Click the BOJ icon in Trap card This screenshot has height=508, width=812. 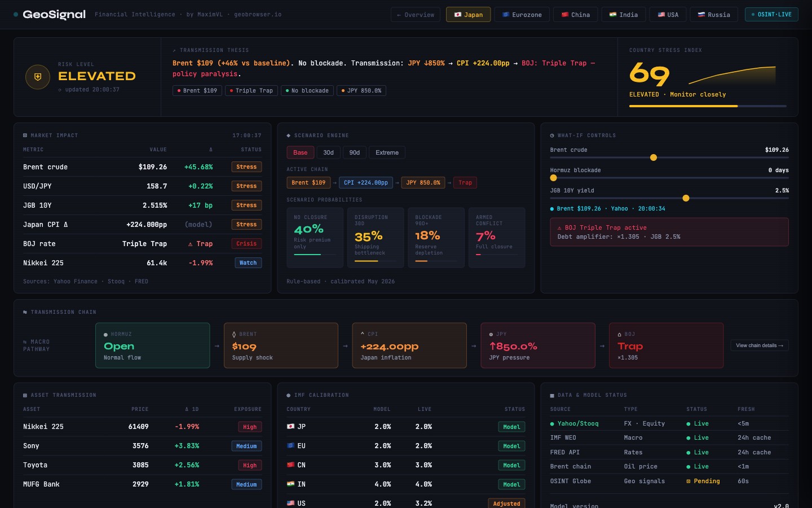click(x=620, y=334)
